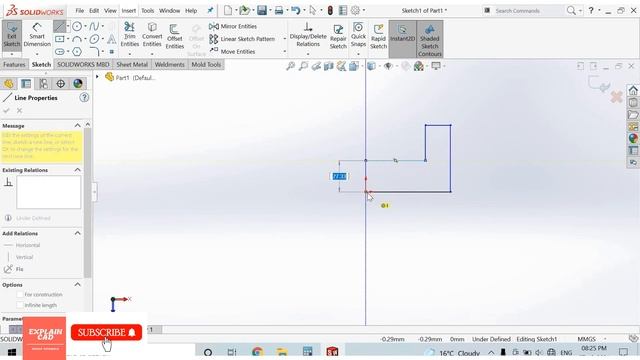Select the Corner Rectangle tool

click(x=60, y=39)
